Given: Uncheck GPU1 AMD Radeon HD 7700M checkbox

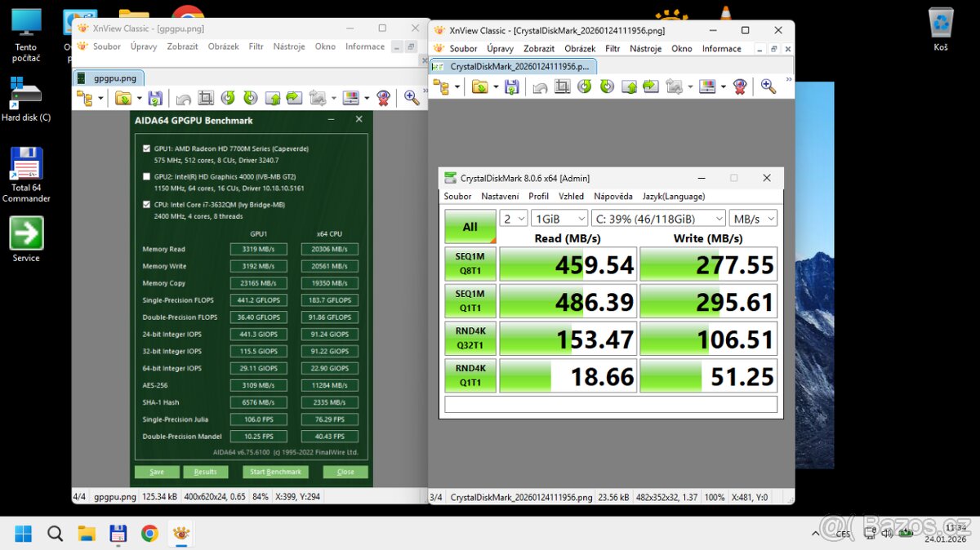Looking at the screenshot, I should (x=146, y=149).
